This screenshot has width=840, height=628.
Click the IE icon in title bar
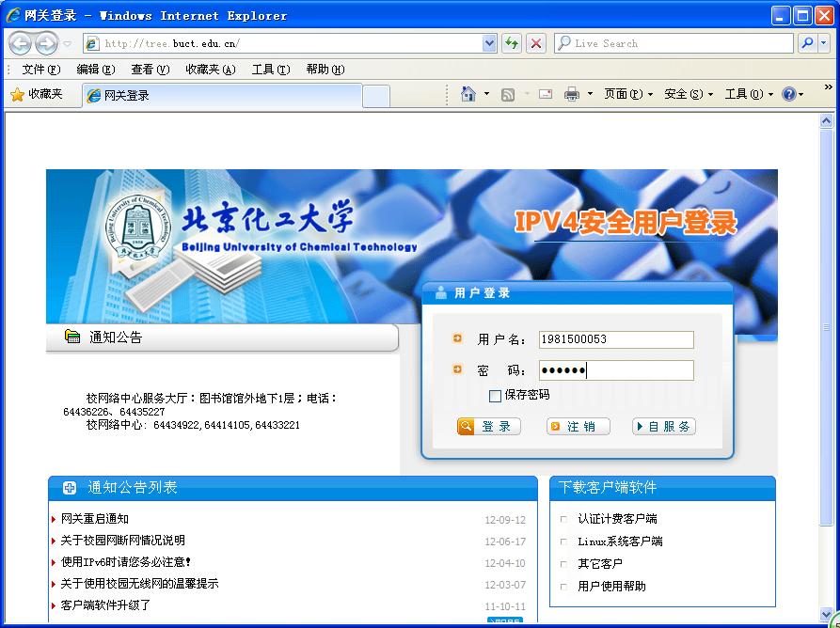13,15
